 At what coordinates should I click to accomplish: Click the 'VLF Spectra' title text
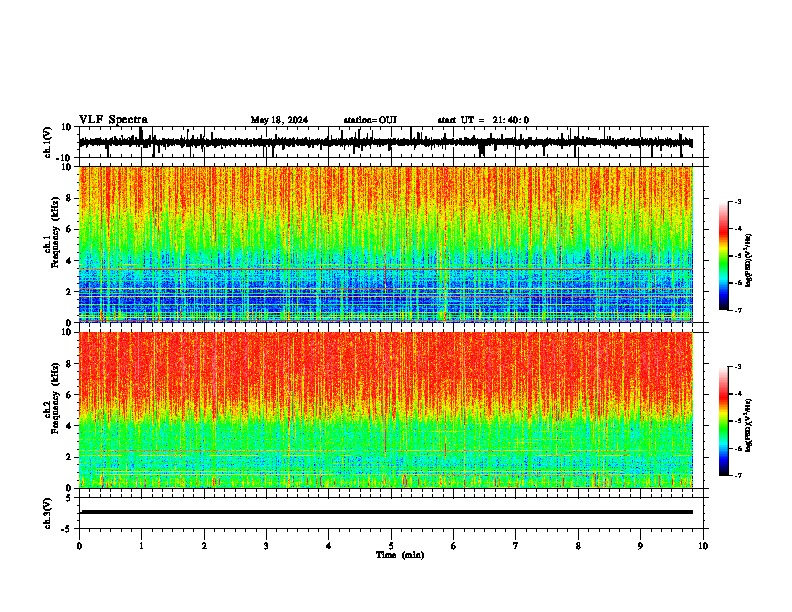[113, 120]
